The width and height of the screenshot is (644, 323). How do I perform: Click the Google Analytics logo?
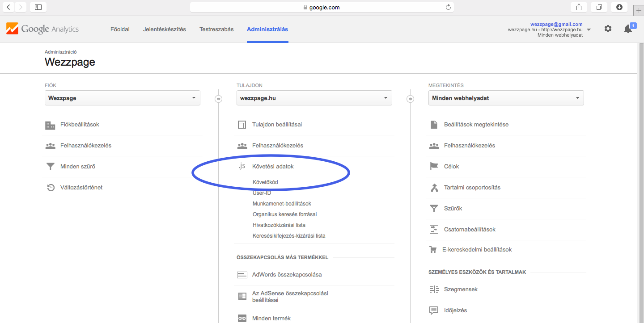(x=42, y=29)
